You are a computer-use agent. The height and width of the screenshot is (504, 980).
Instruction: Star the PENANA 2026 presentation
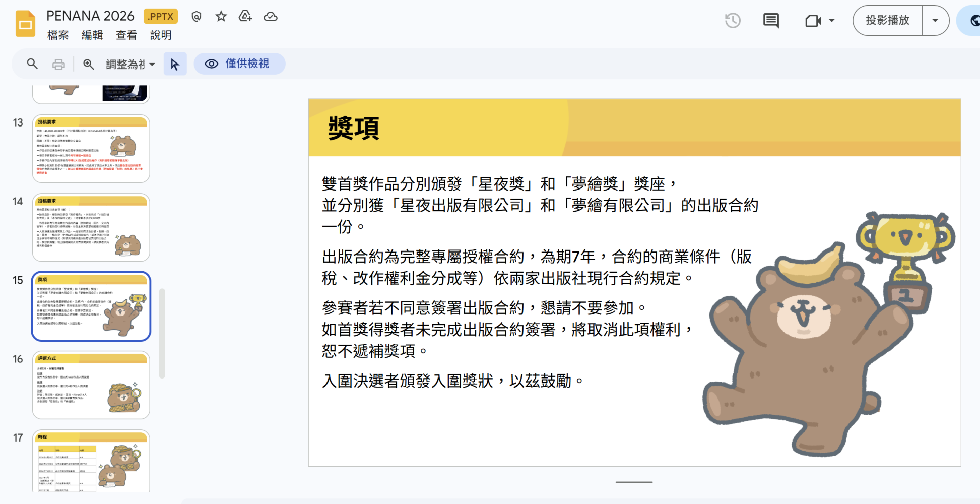pyautogui.click(x=221, y=17)
